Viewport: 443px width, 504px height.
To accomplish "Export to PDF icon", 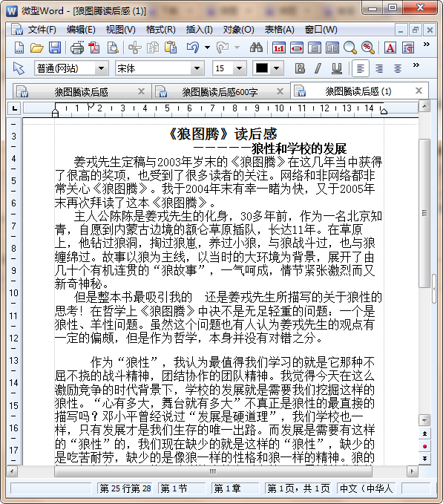I will coord(94,48).
